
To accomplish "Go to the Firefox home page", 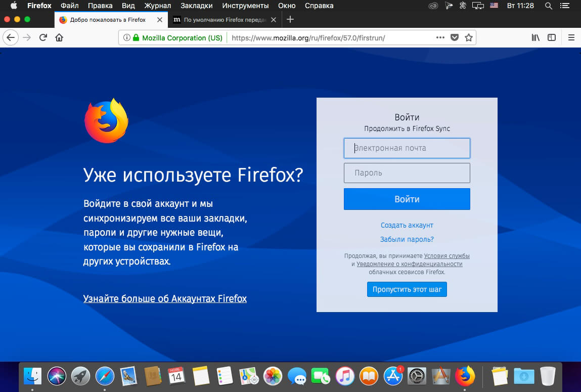I will (59, 37).
